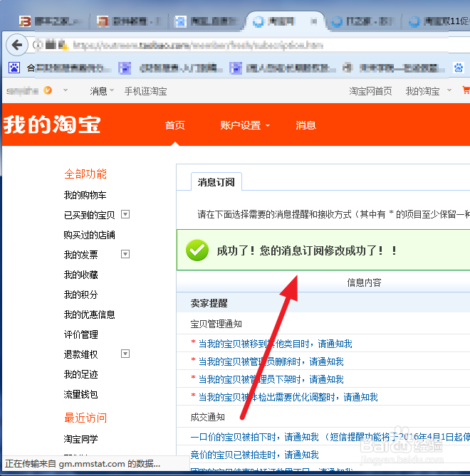
Task: Open 我的积分 in sidebar
Action: point(80,295)
